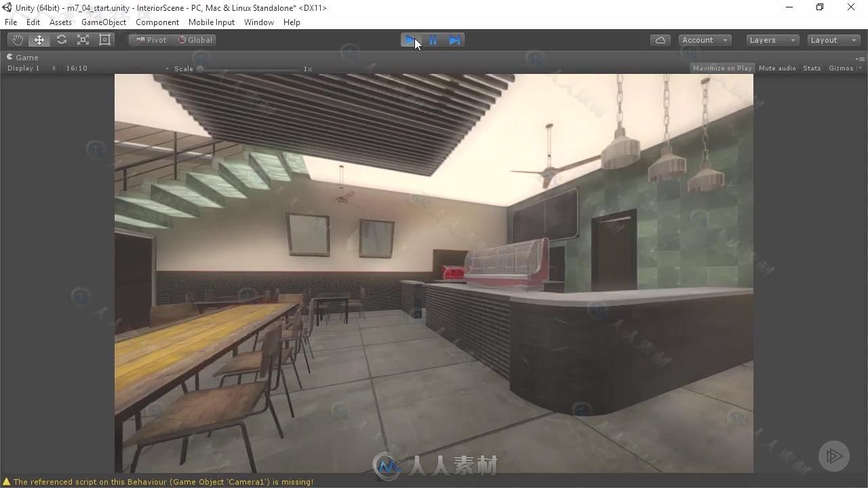
Task: Open the GameObject menu
Action: tap(104, 22)
